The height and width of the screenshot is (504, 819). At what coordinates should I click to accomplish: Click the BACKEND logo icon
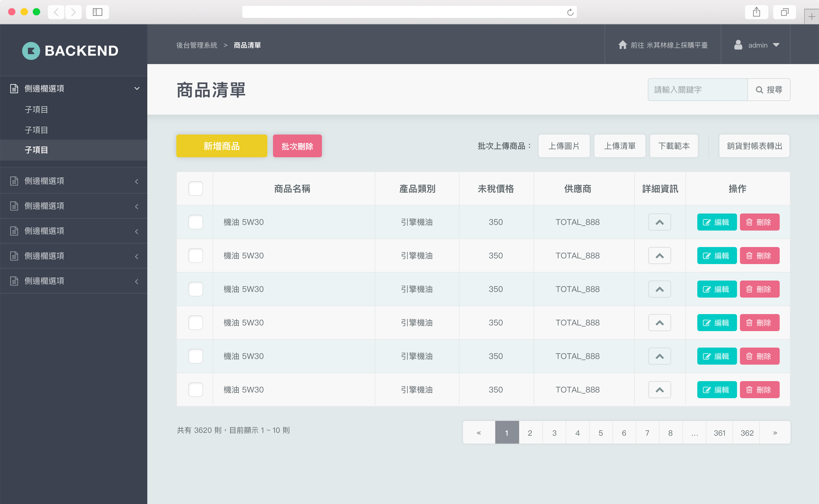31,51
